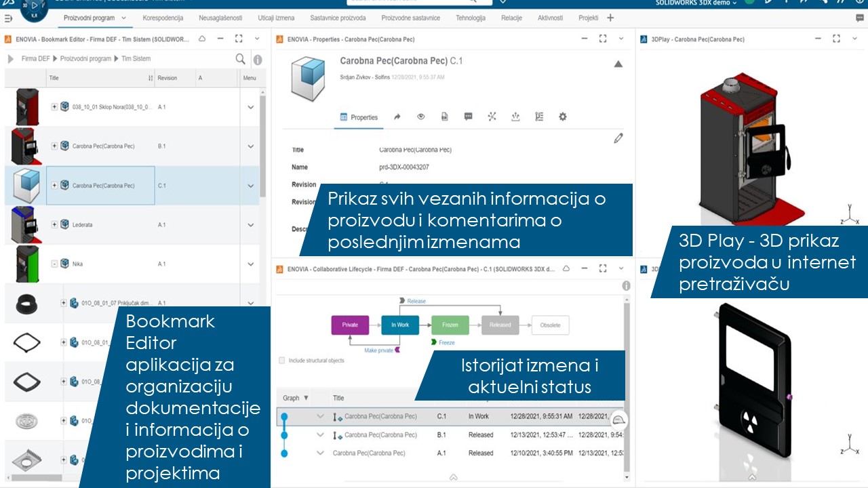Image resolution: width=868 pixels, height=488 pixels.
Task: Click the Freeze action in lifecycle diagram
Action: tap(448, 342)
